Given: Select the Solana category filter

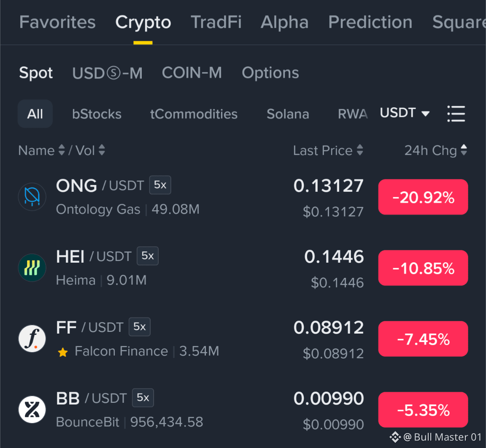Looking at the screenshot, I should (x=288, y=114).
